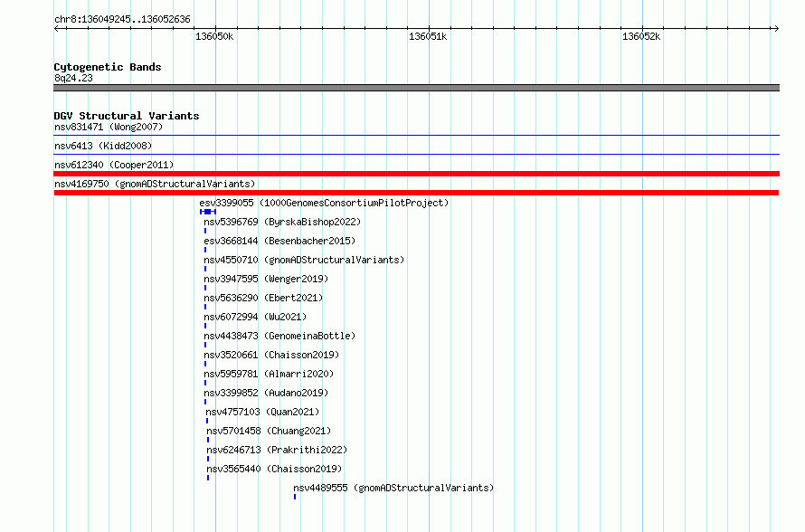Select nsv4550710 (gnomADStructuralVariants) label
Image resolution: width=805 pixels, height=532 pixels.
[x=304, y=260]
